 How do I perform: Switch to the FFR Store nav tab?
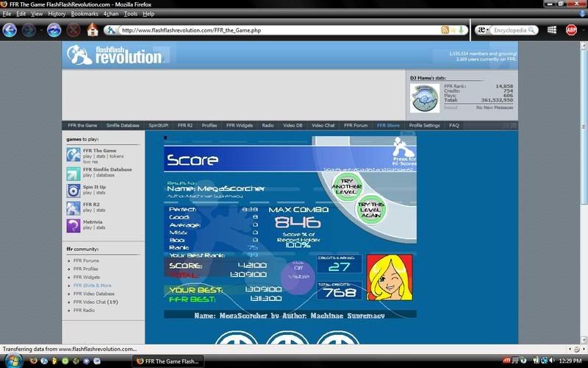[x=388, y=125]
